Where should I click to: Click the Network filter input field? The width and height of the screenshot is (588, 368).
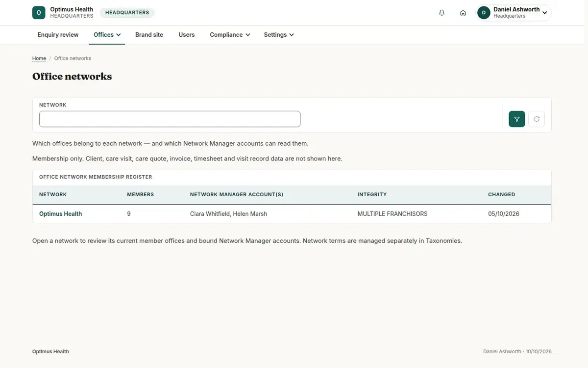pos(170,119)
